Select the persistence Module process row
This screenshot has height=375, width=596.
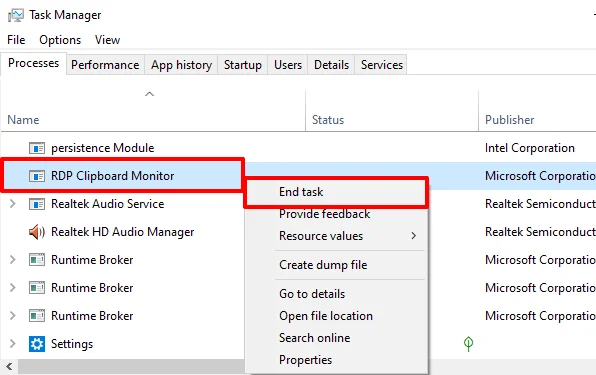(298, 148)
